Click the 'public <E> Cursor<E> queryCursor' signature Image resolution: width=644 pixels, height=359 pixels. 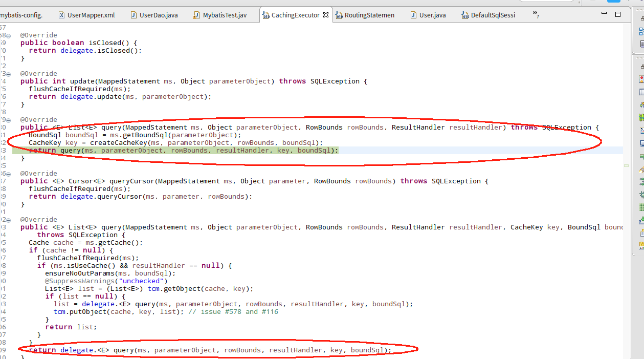255,181
